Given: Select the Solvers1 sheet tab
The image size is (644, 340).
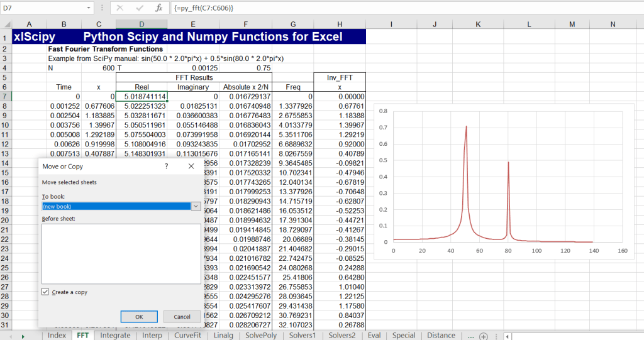Looking at the screenshot, I should (302, 336).
